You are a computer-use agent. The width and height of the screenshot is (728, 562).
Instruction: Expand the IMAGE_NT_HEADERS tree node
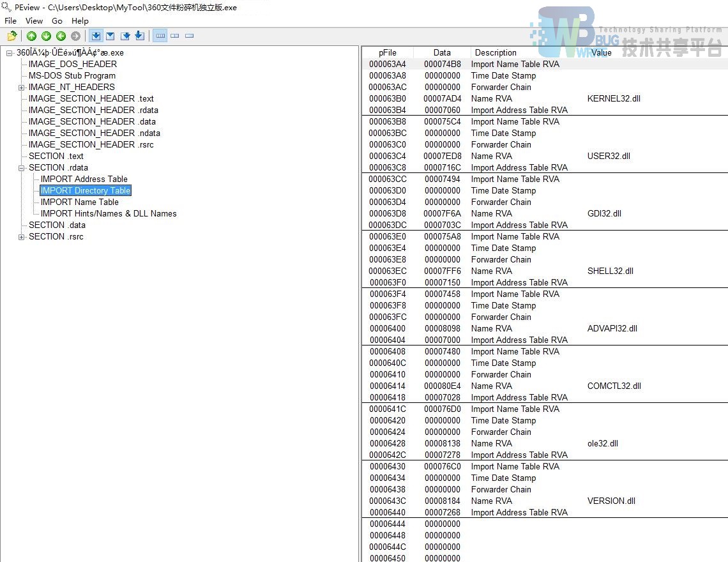(x=22, y=87)
